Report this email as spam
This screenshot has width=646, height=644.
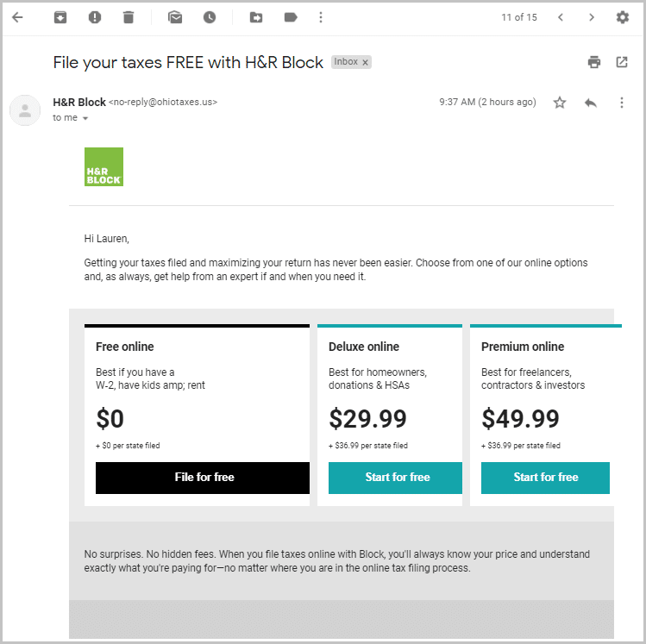click(x=95, y=17)
